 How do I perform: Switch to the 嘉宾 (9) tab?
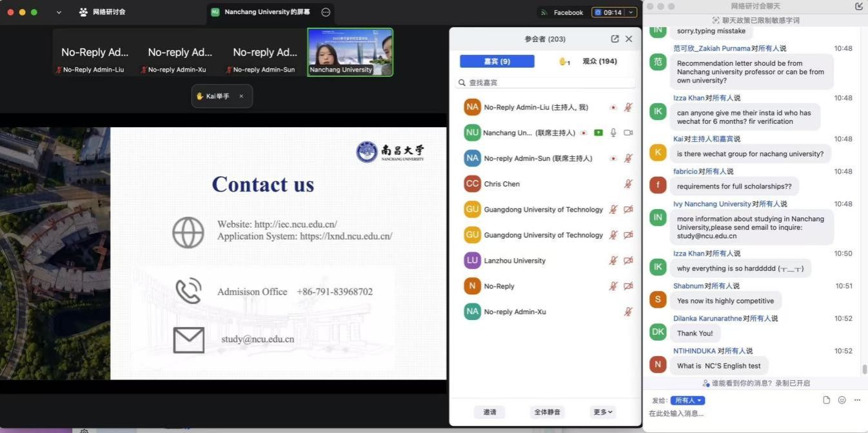(x=497, y=61)
